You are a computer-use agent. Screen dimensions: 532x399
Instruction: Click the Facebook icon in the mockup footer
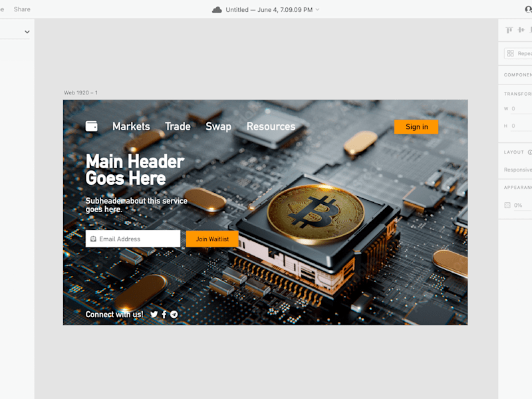(x=164, y=314)
